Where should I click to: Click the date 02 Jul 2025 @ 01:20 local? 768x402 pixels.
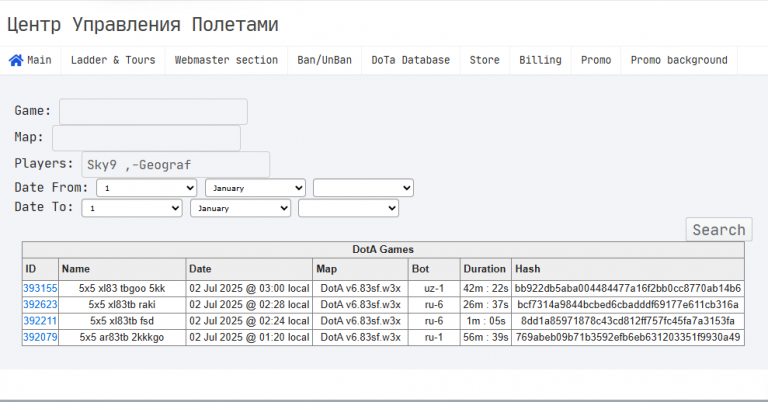tap(249, 337)
